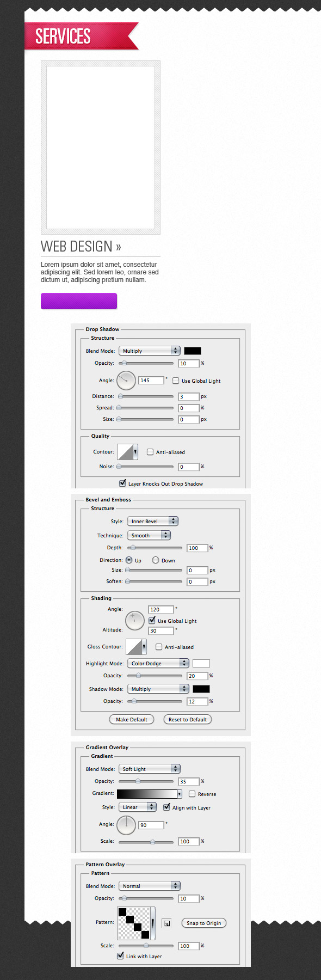Viewport: 321px width, 980px height.
Task: Toggle Link with Layer checkbox
Action: (x=120, y=955)
